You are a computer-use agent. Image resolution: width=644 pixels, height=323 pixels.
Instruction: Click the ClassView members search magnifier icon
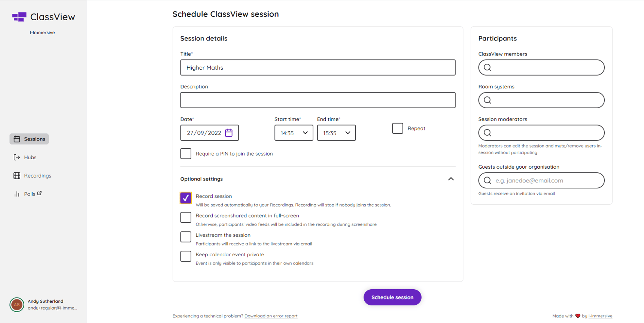[487, 67]
